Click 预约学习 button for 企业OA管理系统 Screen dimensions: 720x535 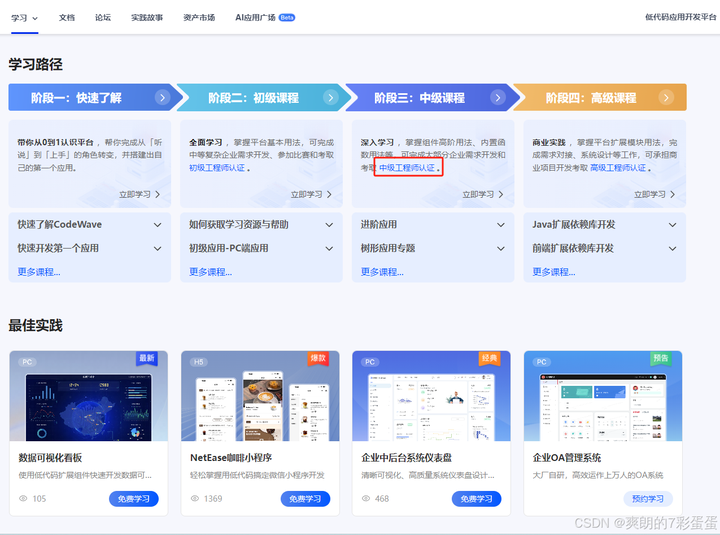648,499
